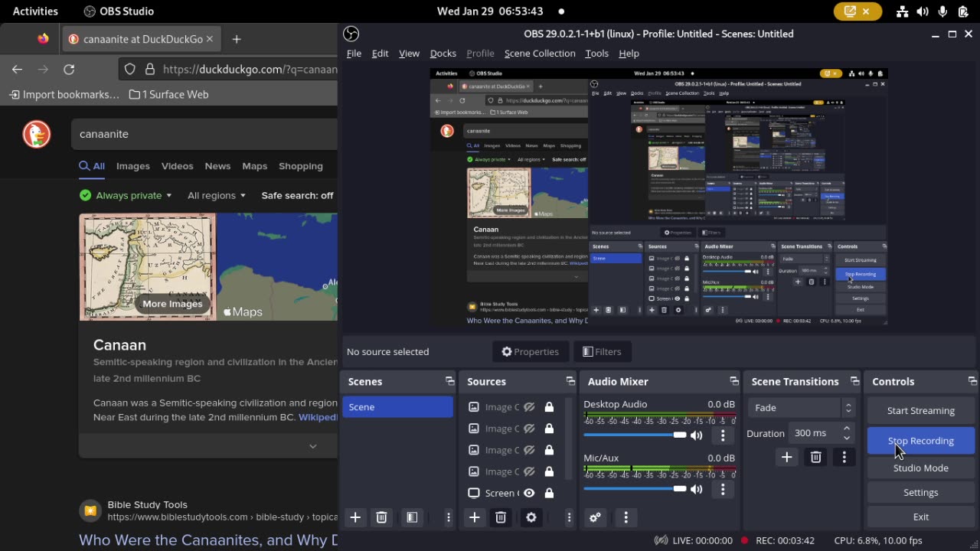Float the Scenes dock via its title icon
Screen dimensions: 980x551
[449, 381]
